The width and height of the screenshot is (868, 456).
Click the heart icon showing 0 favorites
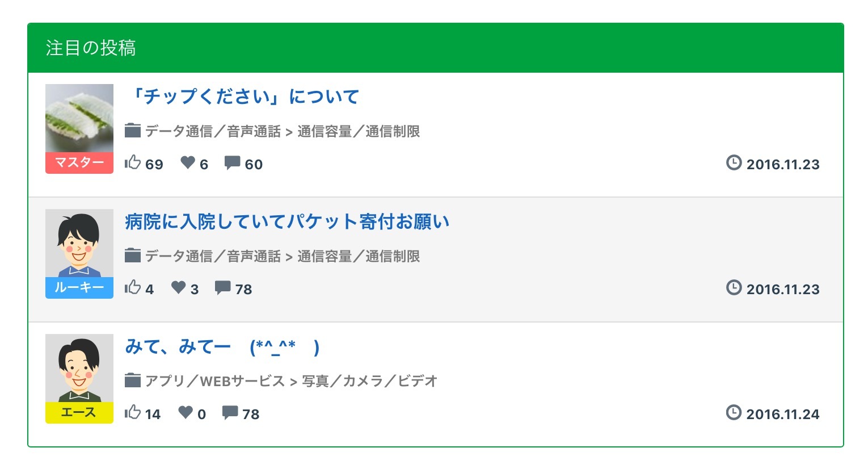tap(186, 413)
